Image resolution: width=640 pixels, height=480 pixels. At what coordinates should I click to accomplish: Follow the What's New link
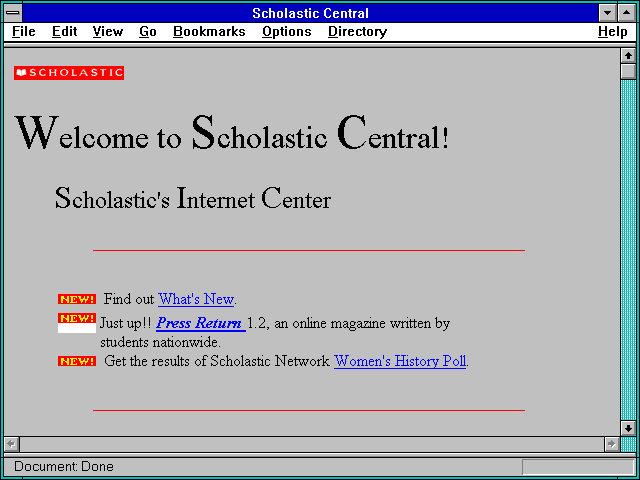(x=196, y=299)
